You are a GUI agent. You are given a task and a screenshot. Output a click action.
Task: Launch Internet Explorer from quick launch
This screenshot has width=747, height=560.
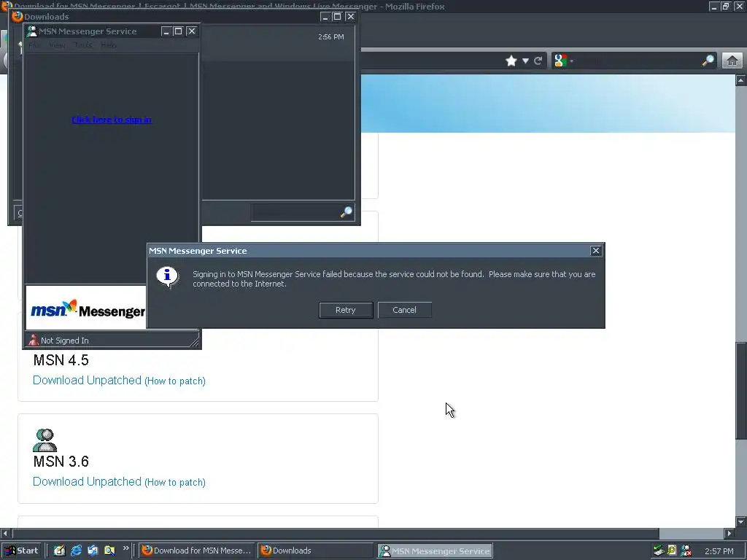[76, 551]
